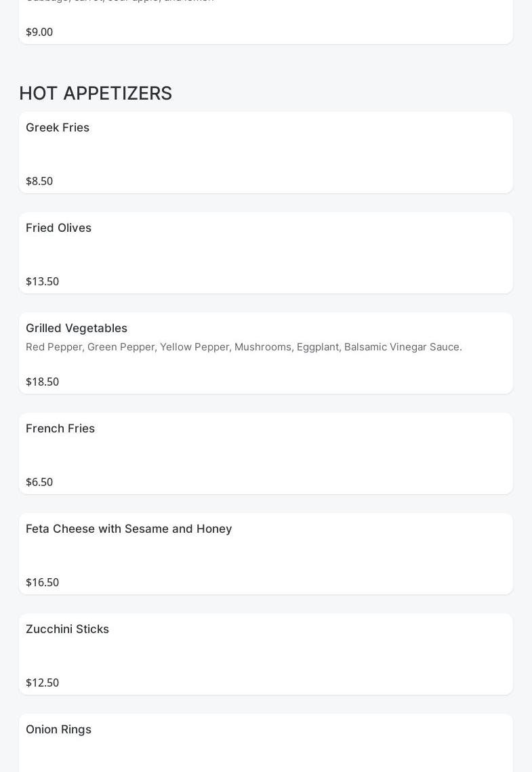Click the Grilled Vegetables ingredients description
The width and height of the screenshot is (532, 772).
pyautogui.click(x=244, y=347)
